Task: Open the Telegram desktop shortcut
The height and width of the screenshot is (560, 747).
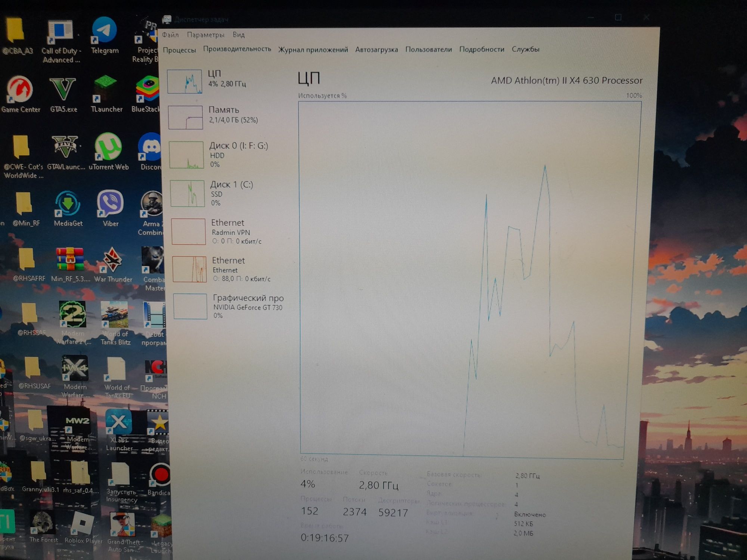Action: [104, 36]
